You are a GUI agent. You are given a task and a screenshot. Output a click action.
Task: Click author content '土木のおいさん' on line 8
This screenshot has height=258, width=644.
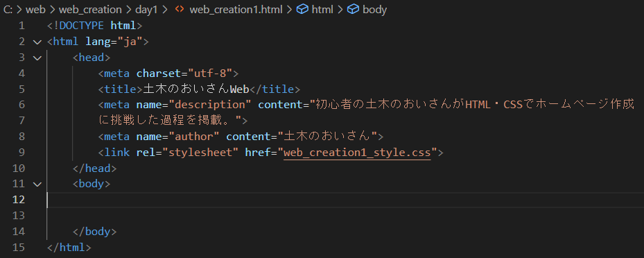[328, 137]
